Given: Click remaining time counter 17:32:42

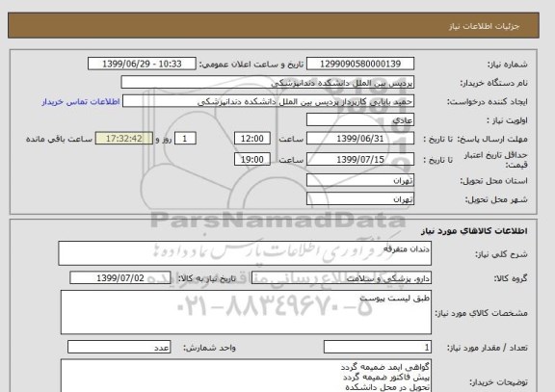Looking at the screenshot, I should tap(124, 139).
